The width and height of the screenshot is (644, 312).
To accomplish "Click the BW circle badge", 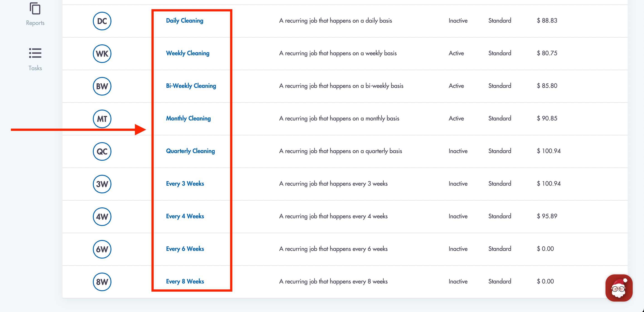I will (102, 86).
